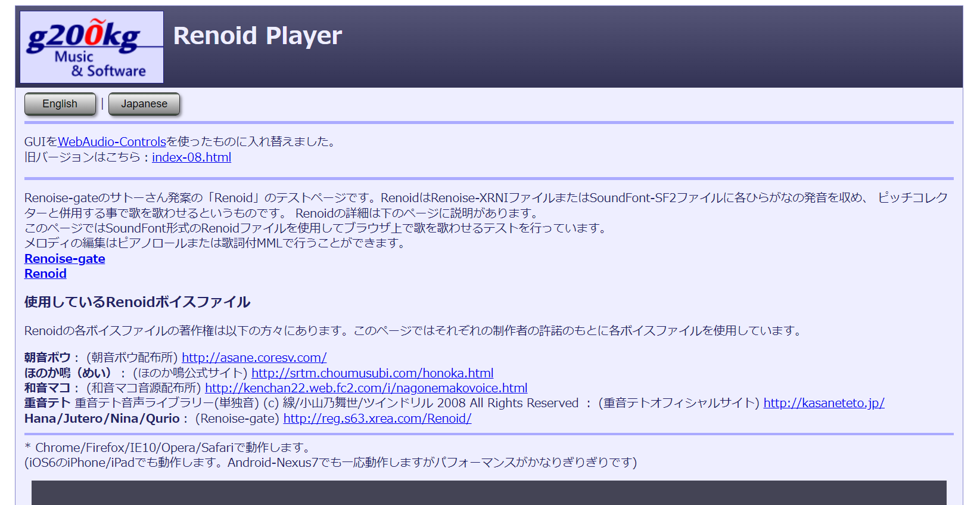The image size is (980, 505).
Task: Open the srtm.choumusubi.com honoka.html link
Action: [372, 373]
